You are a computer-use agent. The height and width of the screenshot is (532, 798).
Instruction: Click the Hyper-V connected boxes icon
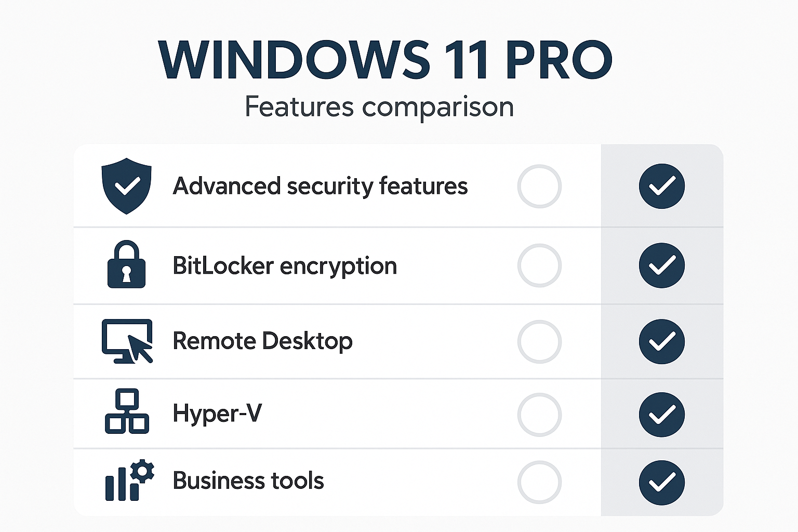127,411
